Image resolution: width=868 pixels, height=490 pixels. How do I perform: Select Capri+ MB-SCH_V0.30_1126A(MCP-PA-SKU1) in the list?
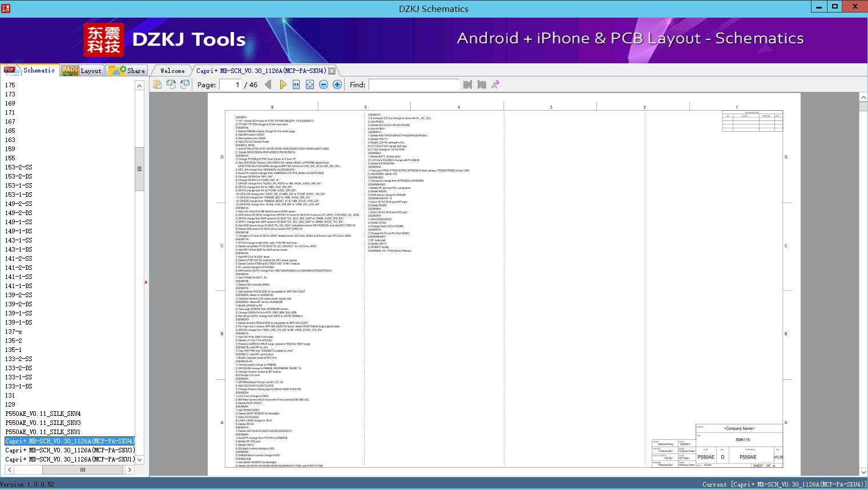70,459
